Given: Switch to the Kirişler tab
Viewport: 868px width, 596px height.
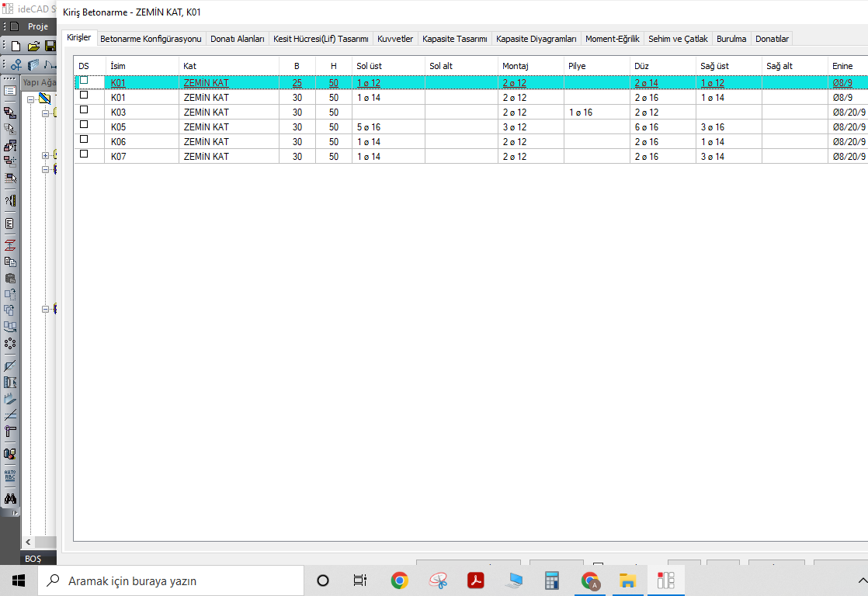Looking at the screenshot, I should 78,37.
